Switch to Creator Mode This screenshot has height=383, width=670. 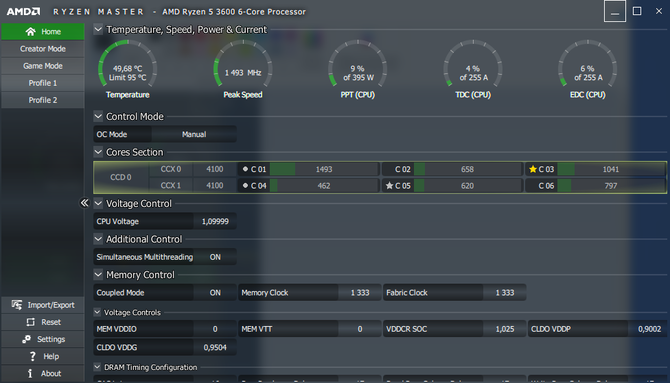click(x=43, y=49)
